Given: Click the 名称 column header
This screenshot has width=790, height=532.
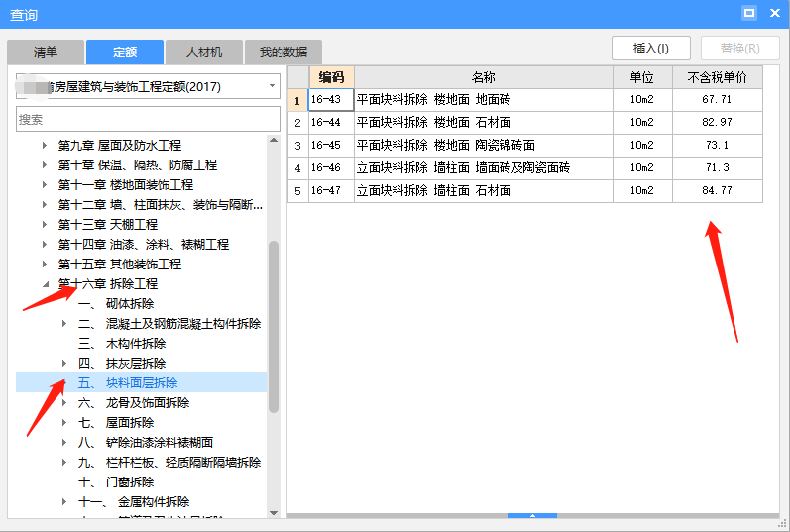Looking at the screenshot, I should [x=484, y=77].
